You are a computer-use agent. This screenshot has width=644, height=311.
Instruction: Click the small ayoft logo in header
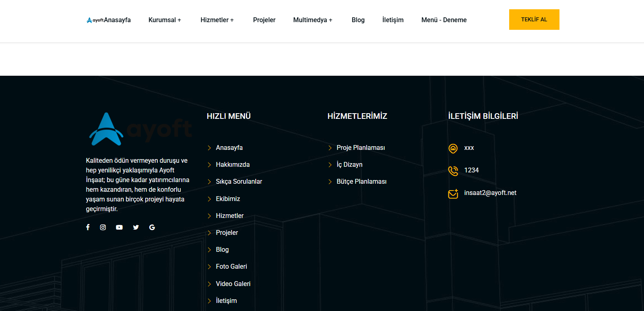click(x=95, y=20)
